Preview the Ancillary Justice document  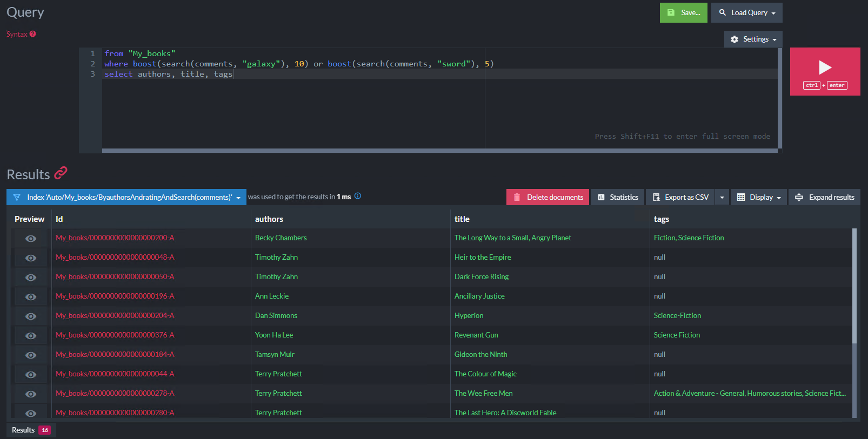(x=31, y=297)
